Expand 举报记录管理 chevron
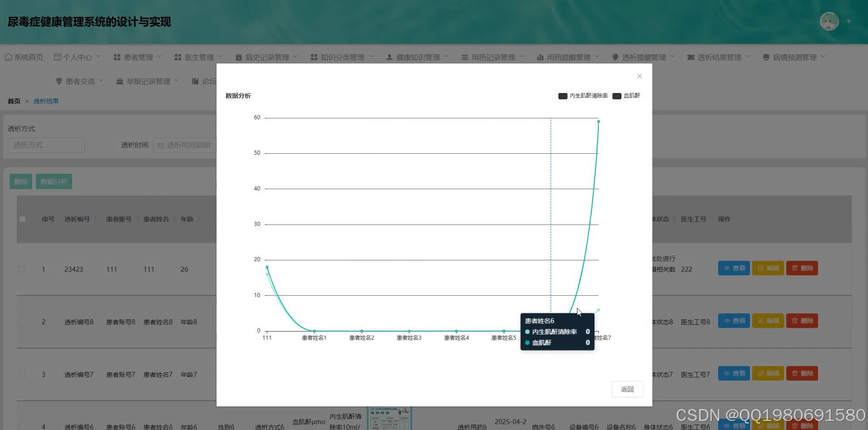Screen dimensions: 868x430 177,81
